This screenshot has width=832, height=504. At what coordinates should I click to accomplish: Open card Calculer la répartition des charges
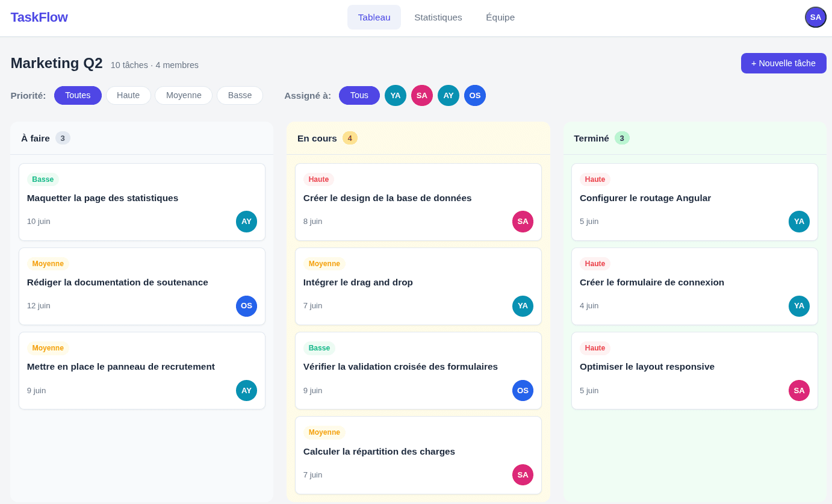(418, 455)
